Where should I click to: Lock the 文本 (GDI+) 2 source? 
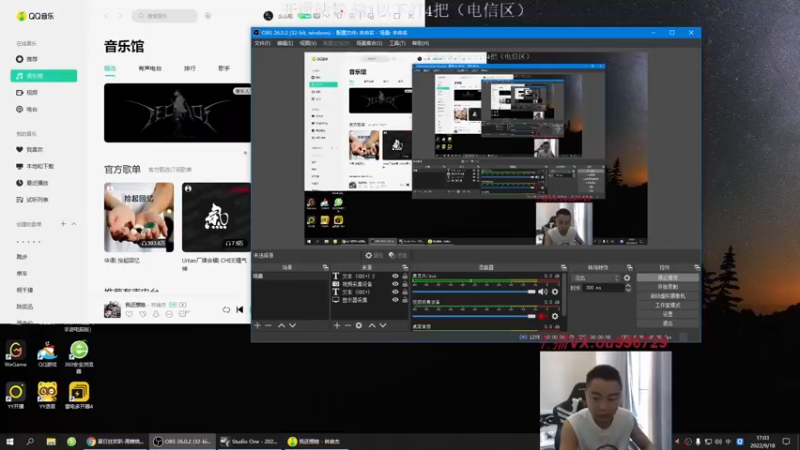point(405,276)
